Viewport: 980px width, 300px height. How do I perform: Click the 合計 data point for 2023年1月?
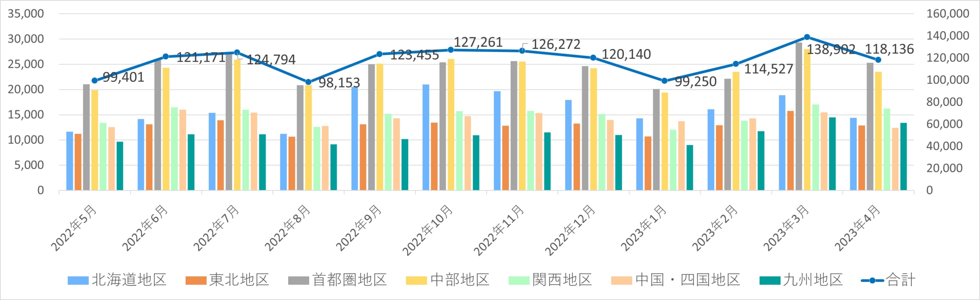point(665,81)
